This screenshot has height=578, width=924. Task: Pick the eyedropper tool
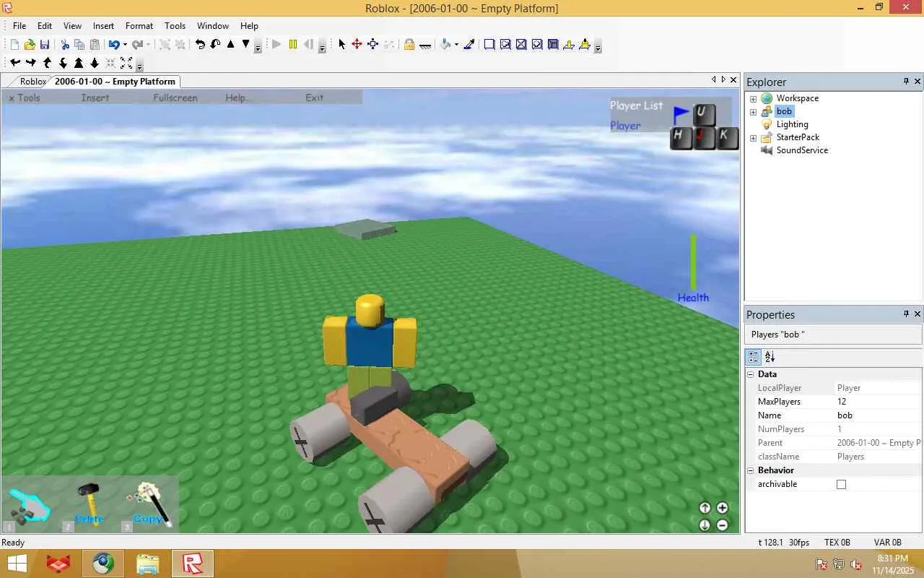(469, 45)
